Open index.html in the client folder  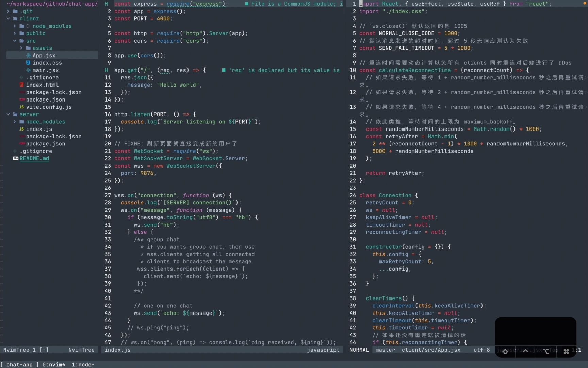pos(42,85)
